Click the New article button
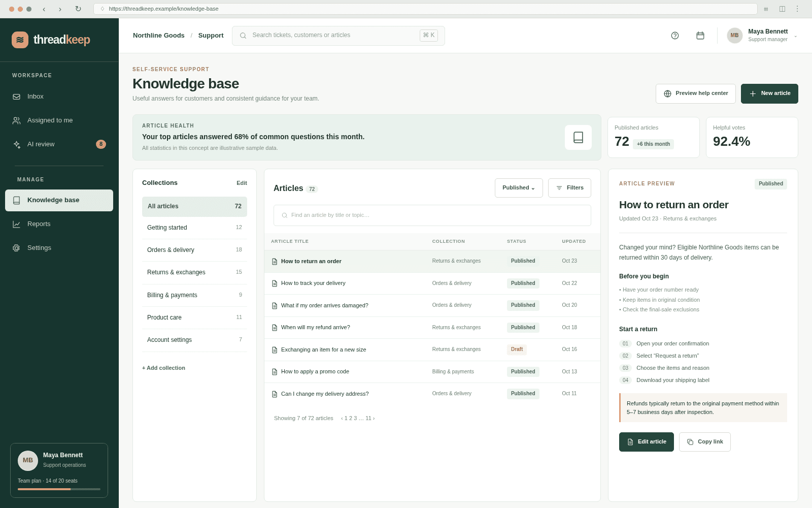 click(769, 93)
